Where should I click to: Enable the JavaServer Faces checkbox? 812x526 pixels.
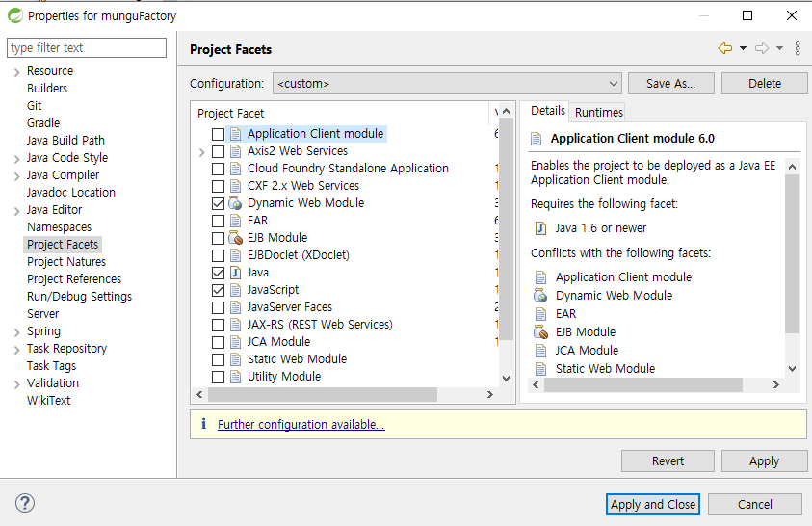pos(218,307)
